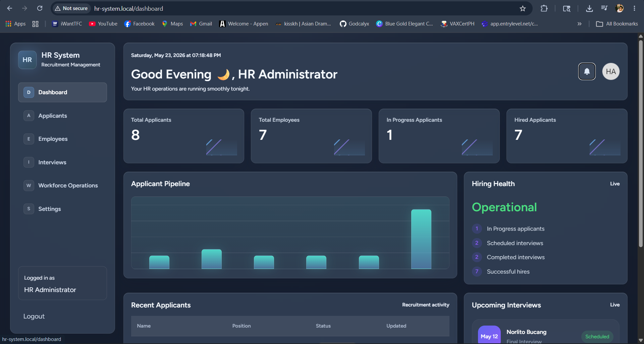This screenshot has width=644, height=344.
Task: Open iWantTFC bookmark link
Action: coord(67,24)
